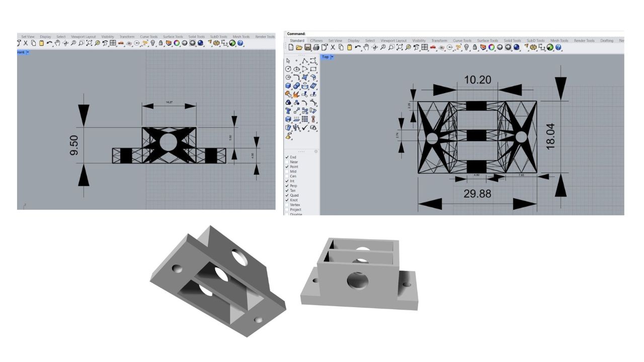
Task: Click the Print icon in right toolbar
Action: tap(316, 47)
